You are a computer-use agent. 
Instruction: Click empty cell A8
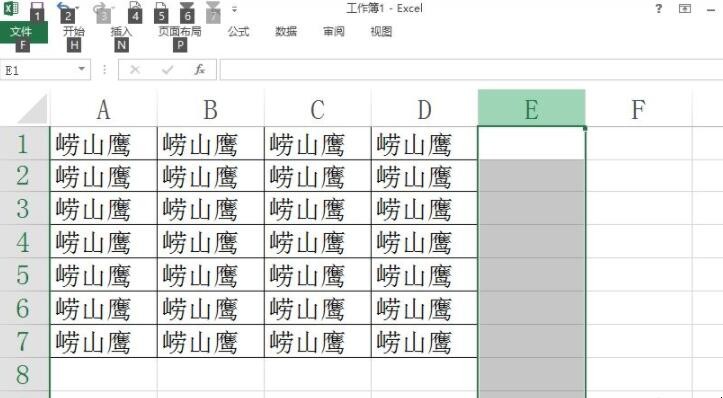(x=104, y=374)
